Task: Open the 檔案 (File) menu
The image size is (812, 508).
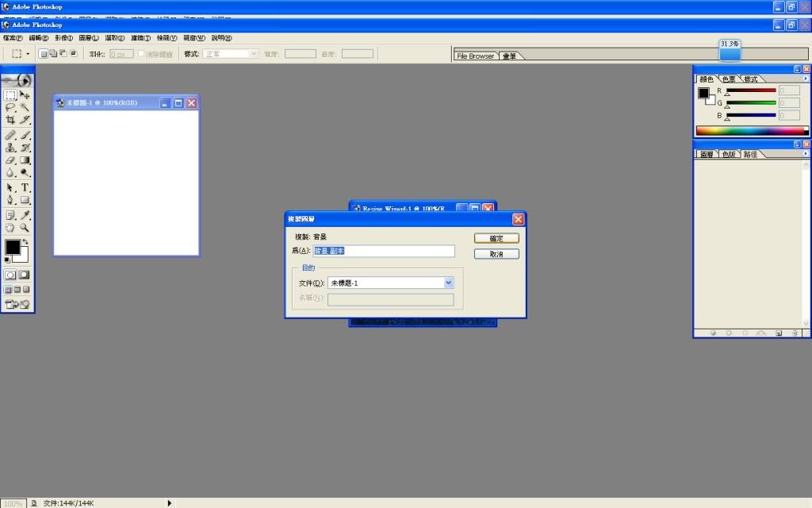Action: coord(13,37)
